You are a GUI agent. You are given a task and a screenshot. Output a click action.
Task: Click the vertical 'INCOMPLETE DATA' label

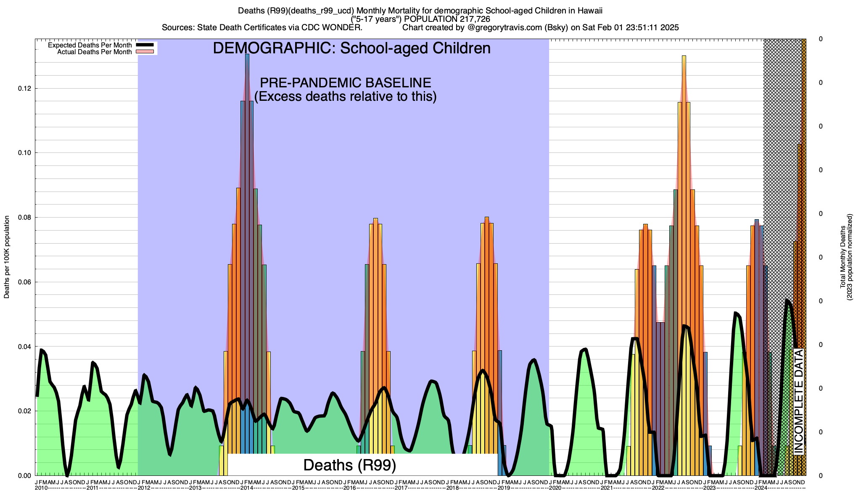[x=798, y=402]
